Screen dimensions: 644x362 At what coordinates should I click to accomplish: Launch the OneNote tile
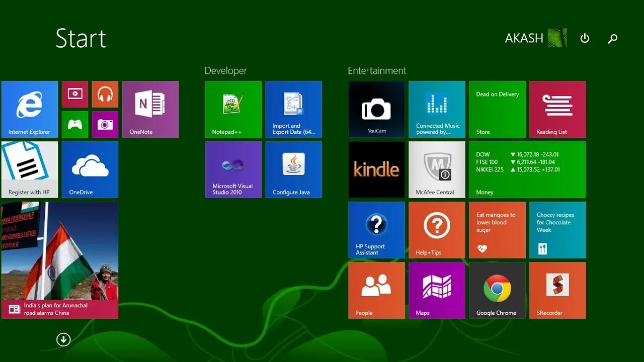point(150,109)
